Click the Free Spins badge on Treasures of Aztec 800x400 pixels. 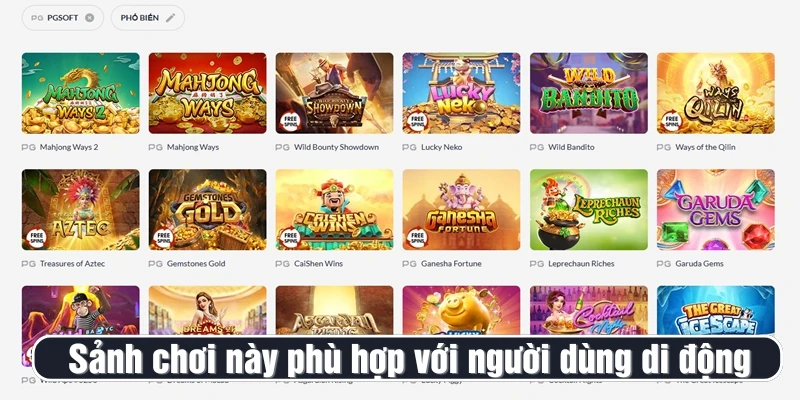(x=36, y=238)
